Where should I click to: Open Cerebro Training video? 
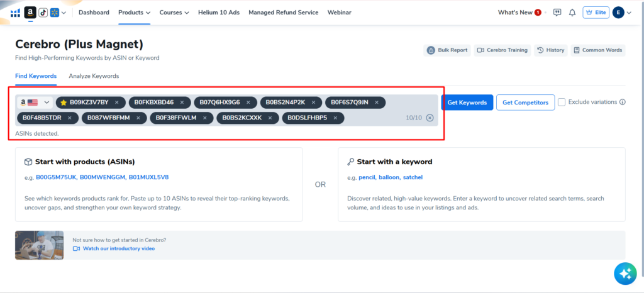[502, 50]
